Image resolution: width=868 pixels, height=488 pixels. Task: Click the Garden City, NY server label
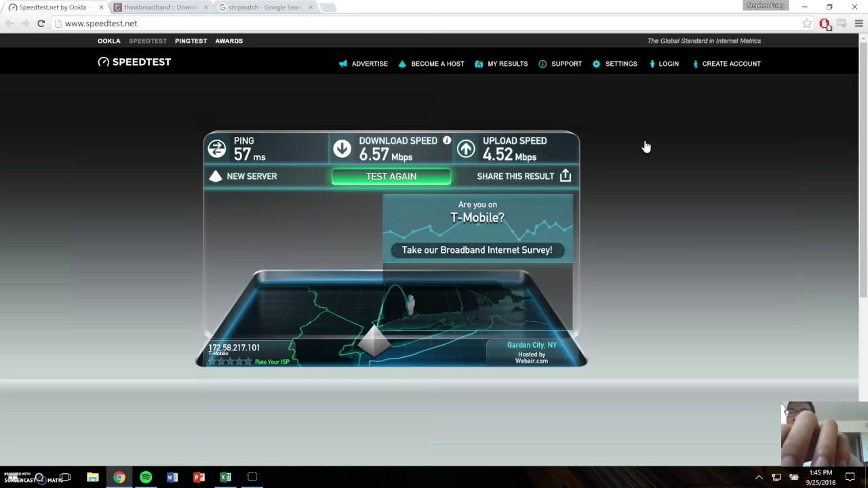point(532,345)
